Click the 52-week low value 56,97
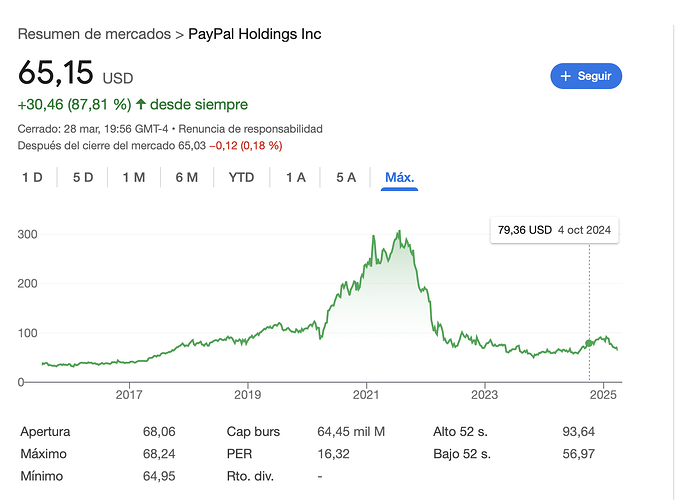The image size is (677, 500). coord(579,454)
